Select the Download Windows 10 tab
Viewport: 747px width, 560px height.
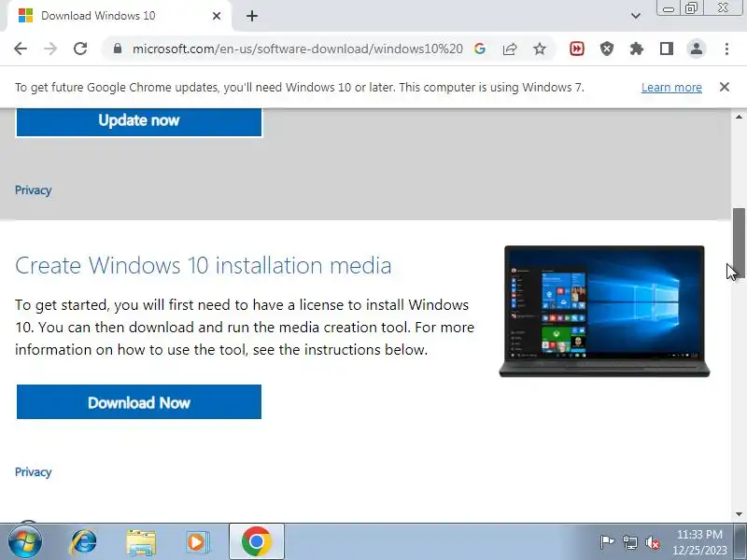point(120,16)
